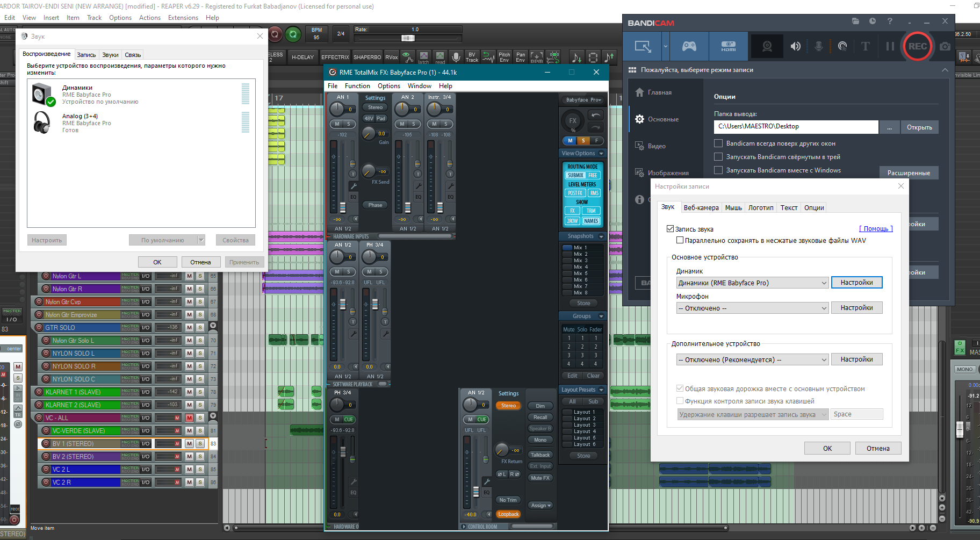Click Bandicam pause recording icon
Screen dimensions: 980x540
pos(890,46)
